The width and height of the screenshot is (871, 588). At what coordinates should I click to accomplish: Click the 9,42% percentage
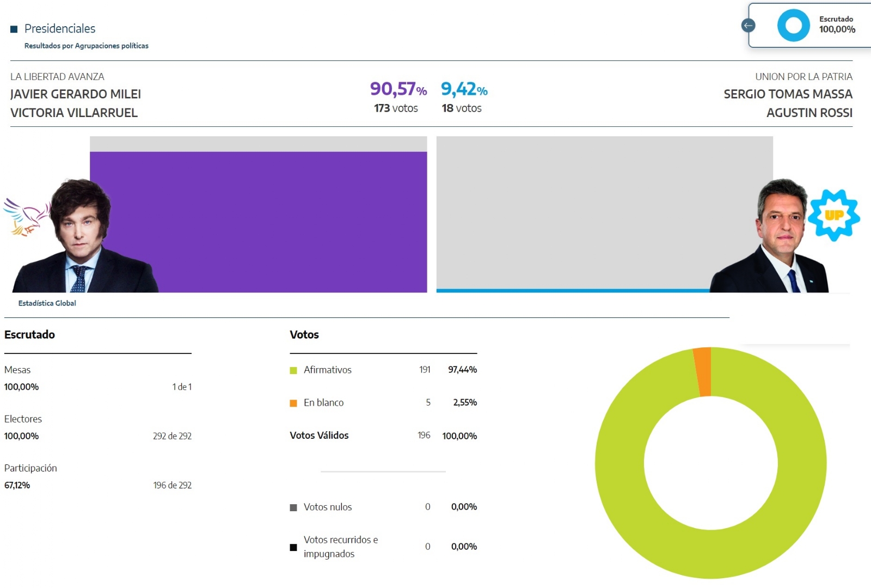(x=464, y=89)
